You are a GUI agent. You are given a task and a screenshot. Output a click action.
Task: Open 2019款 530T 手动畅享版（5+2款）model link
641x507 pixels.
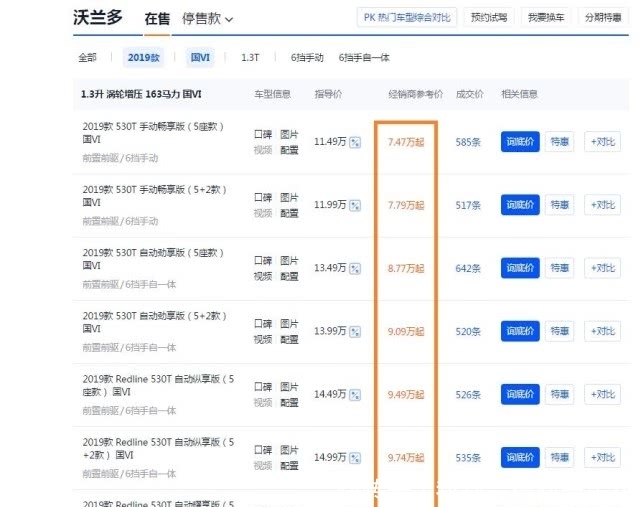click(155, 196)
